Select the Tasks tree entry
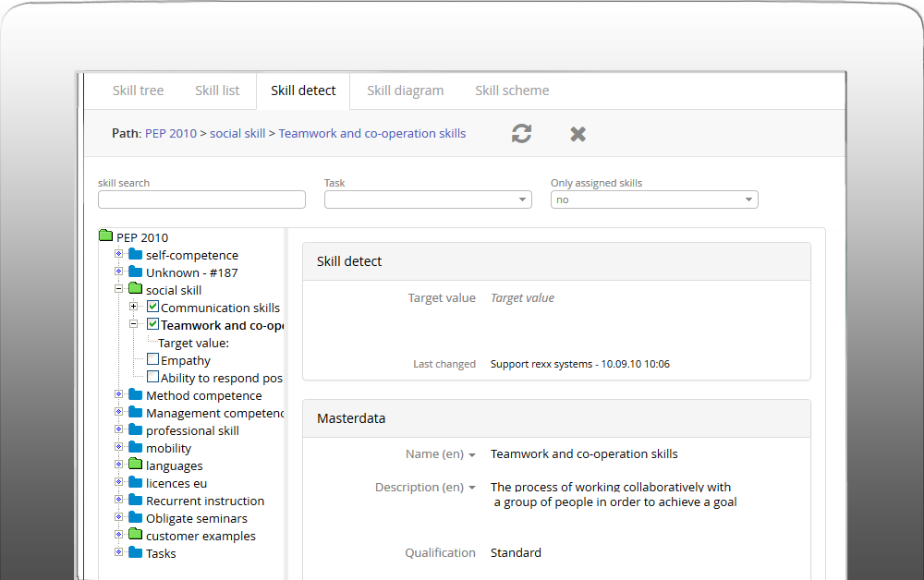The height and width of the screenshot is (580, 924). click(161, 553)
